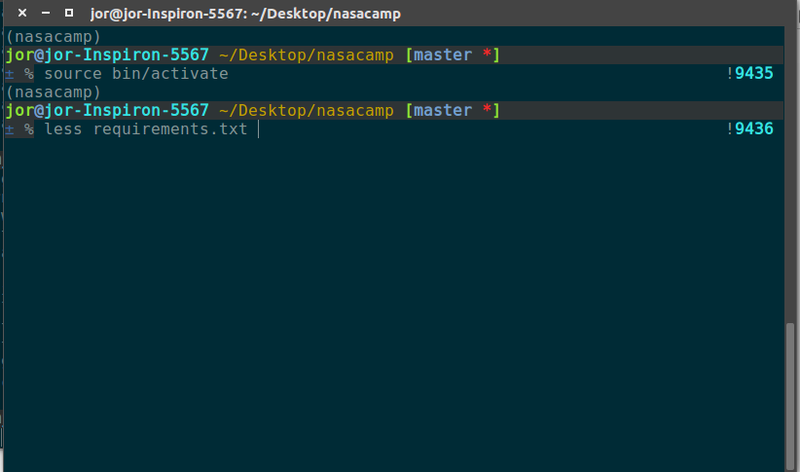The image size is (800, 472).
Task: Close the terminal window
Action: [x=22, y=13]
